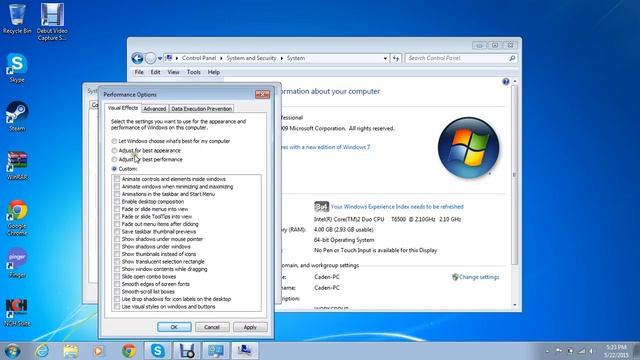Open the Steam desktop shortcut

[17, 116]
